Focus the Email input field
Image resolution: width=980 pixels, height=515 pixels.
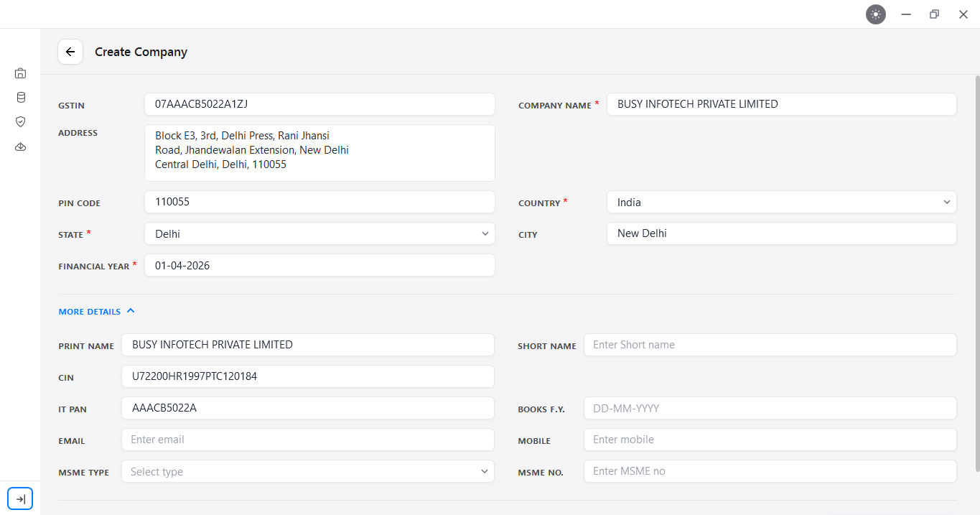click(308, 440)
